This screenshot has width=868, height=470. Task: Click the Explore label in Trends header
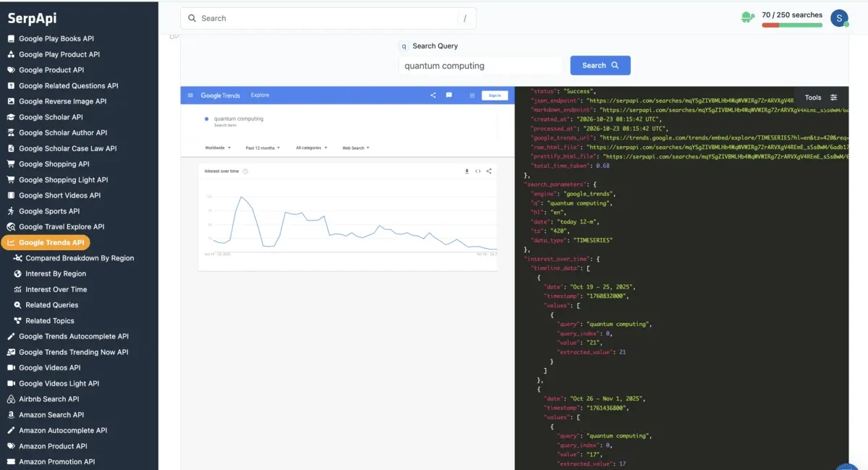[x=260, y=95]
